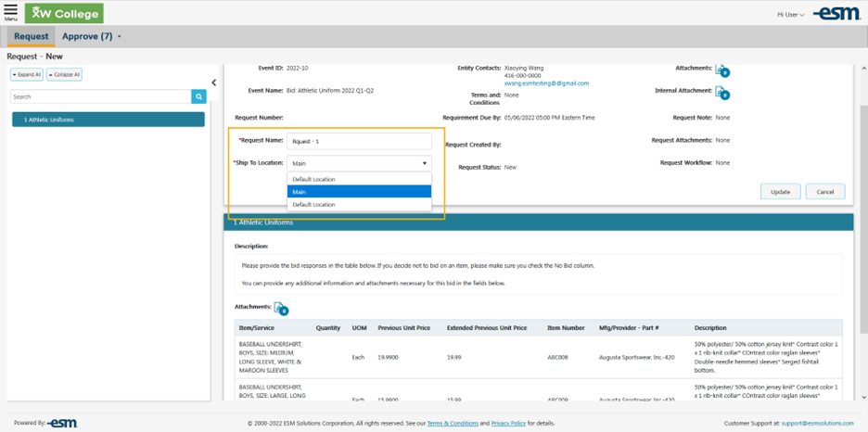The width and height of the screenshot is (868, 432).
Task: Open the Attachments paperclip icon at top
Action: click(x=722, y=70)
